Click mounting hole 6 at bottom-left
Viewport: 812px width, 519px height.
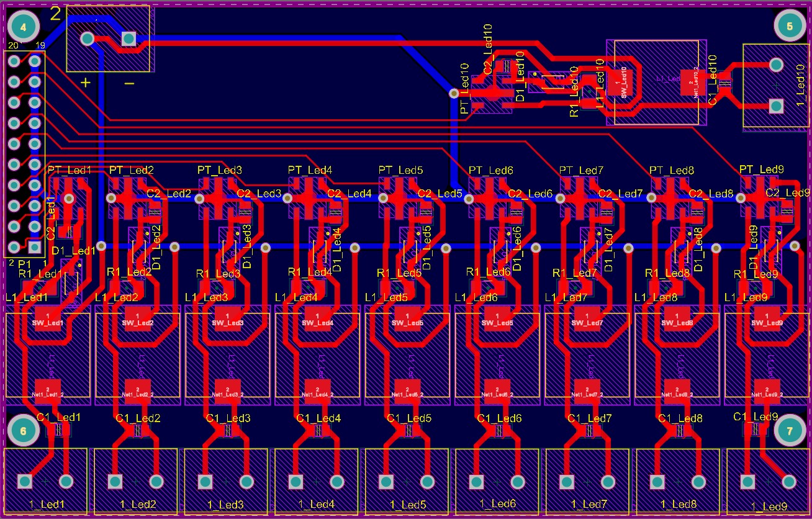24,431
